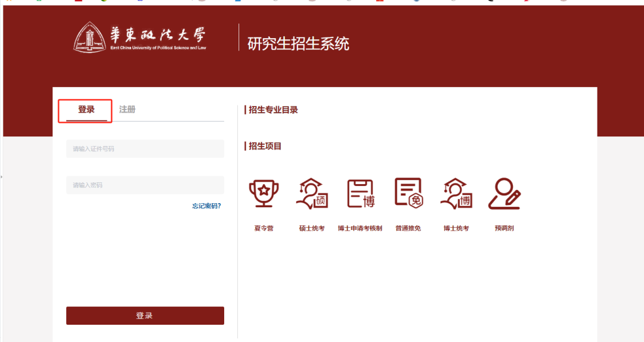
Task: Focus the 请输入密码 password field
Action: pyautogui.click(x=145, y=185)
